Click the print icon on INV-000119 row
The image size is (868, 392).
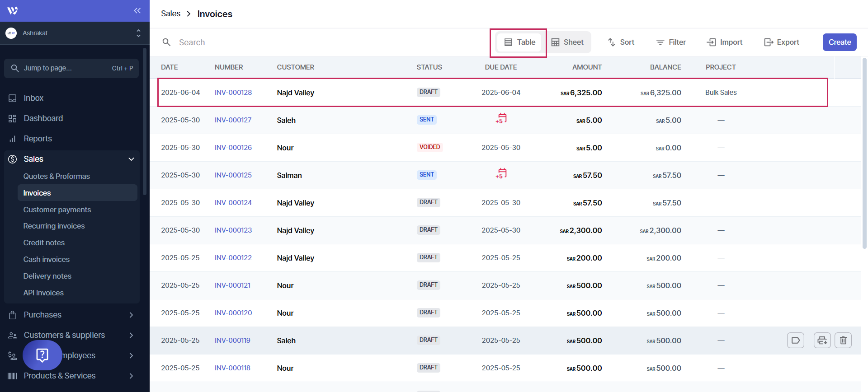pos(822,340)
